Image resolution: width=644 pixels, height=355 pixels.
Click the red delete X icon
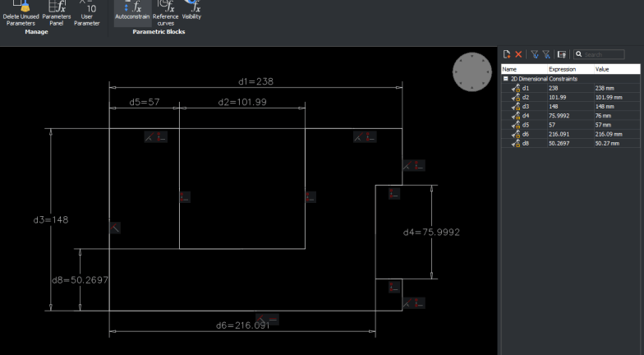[x=518, y=54]
